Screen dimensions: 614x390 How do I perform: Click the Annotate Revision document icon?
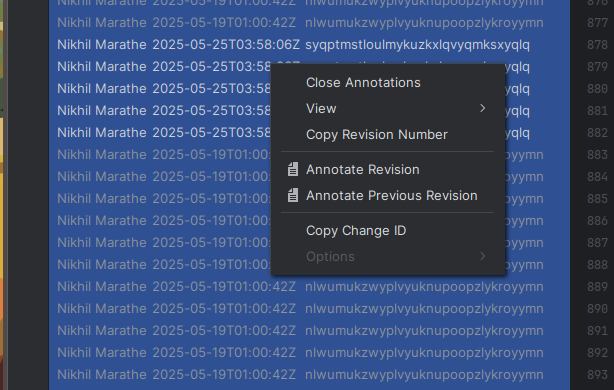(293, 170)
